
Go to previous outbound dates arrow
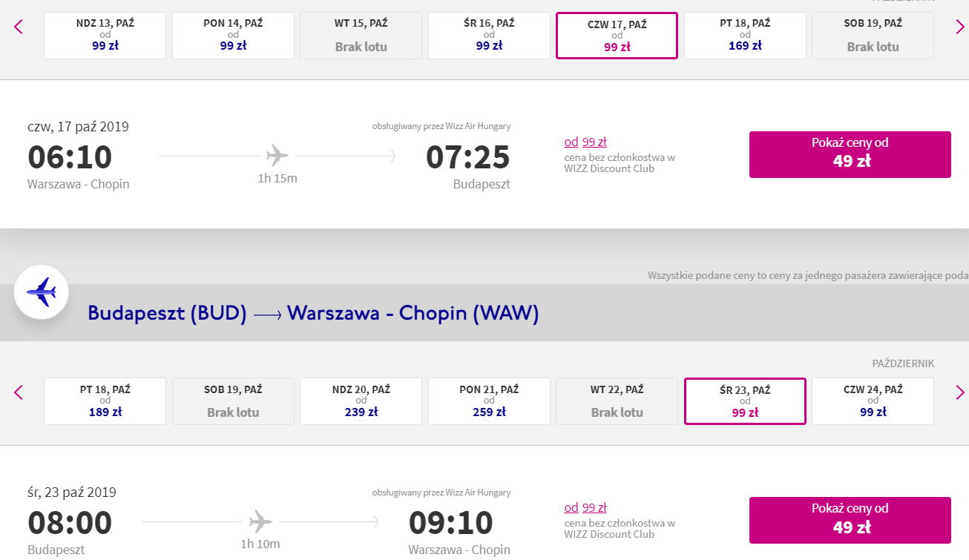coord(19,27)
